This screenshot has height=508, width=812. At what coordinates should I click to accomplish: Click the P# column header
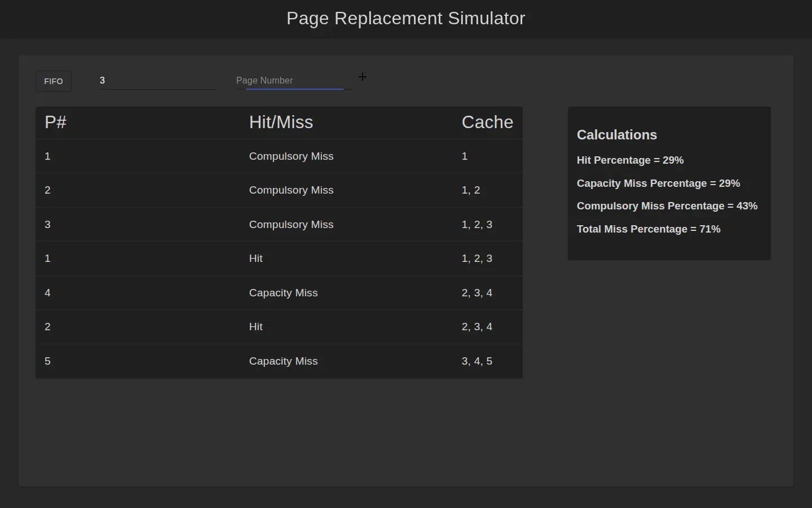(56, 122)
